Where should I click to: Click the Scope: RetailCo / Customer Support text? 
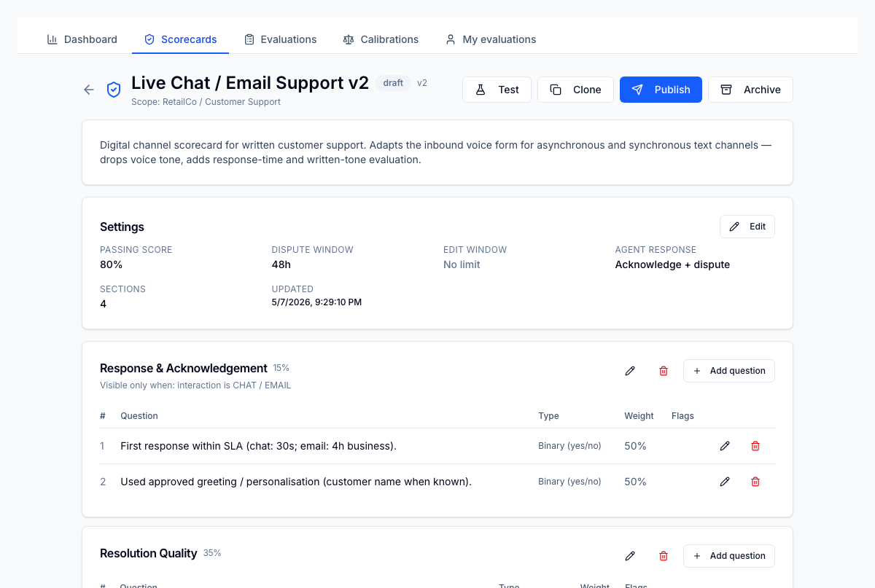tap(206, 102)
